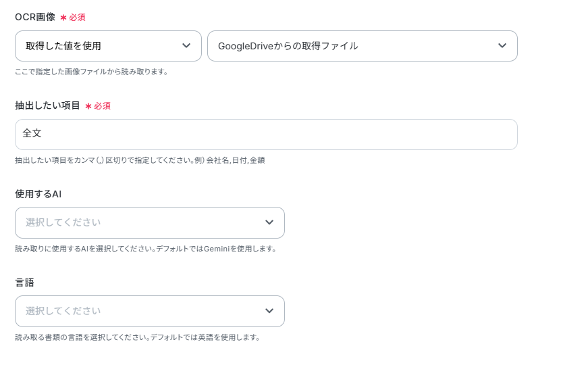Expand the 使用するAI selection dropdown
588x365 pixels.
point(142,222)
